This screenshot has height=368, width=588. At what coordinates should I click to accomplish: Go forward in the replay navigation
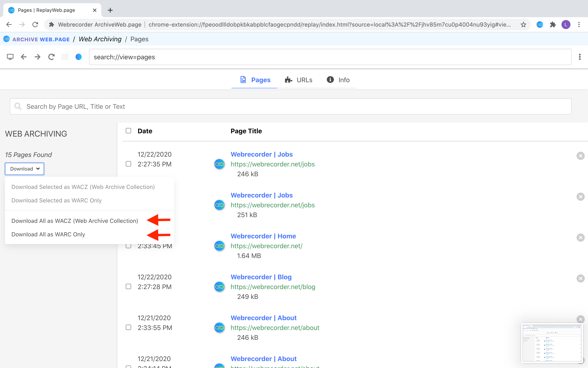point(37,57)
